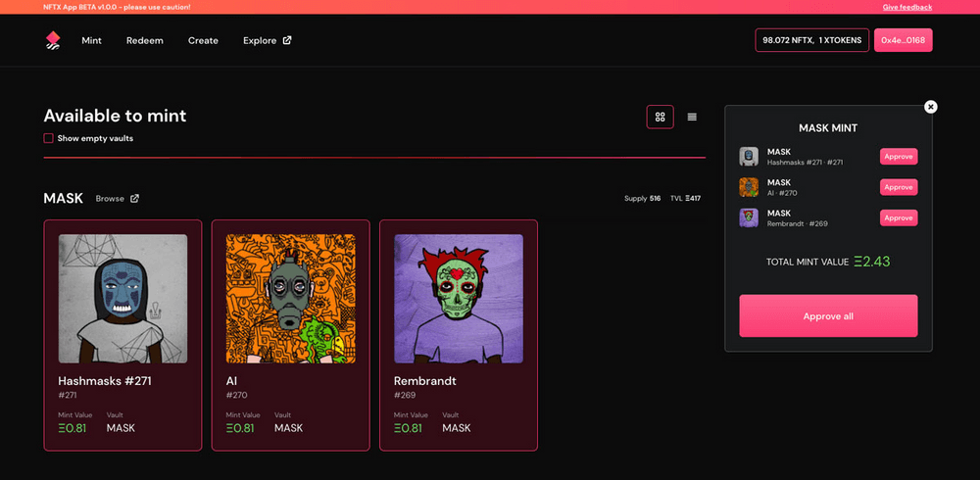This screenshot has width=980, height=480.
Task: Approve Hashmasks #271 for minting
Action: (x=898, y=157)
